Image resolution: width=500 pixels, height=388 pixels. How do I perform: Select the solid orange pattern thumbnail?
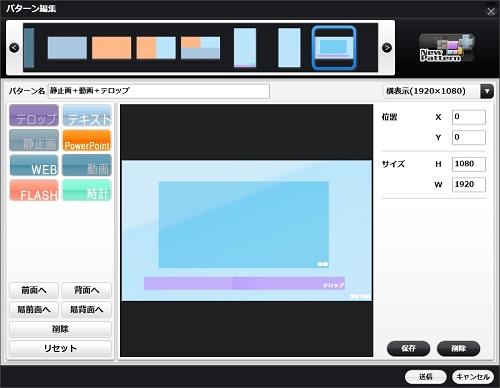111,48
